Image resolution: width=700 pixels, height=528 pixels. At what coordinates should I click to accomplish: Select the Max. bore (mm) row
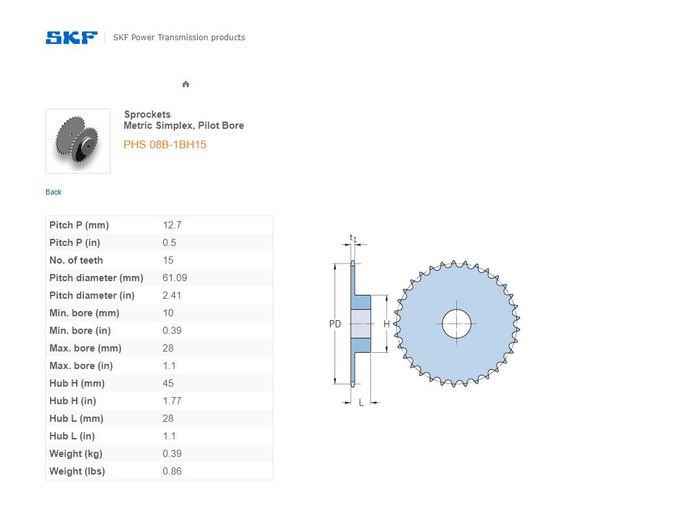pyautogui.click(x=158, y=348)
